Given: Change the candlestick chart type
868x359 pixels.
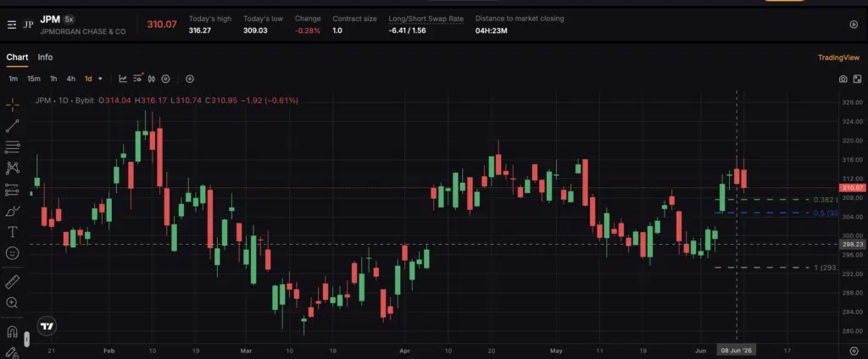Looking at the screenshot, I should point(152,79).
